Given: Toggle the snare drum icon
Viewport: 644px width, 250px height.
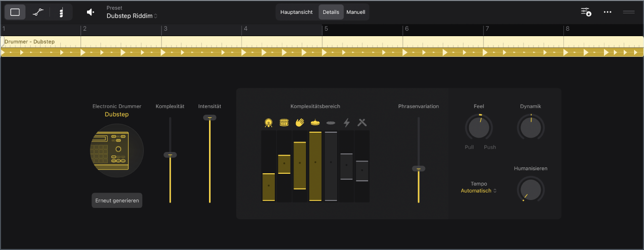Looking at the screenshot, I should click(x=284, y=122).
